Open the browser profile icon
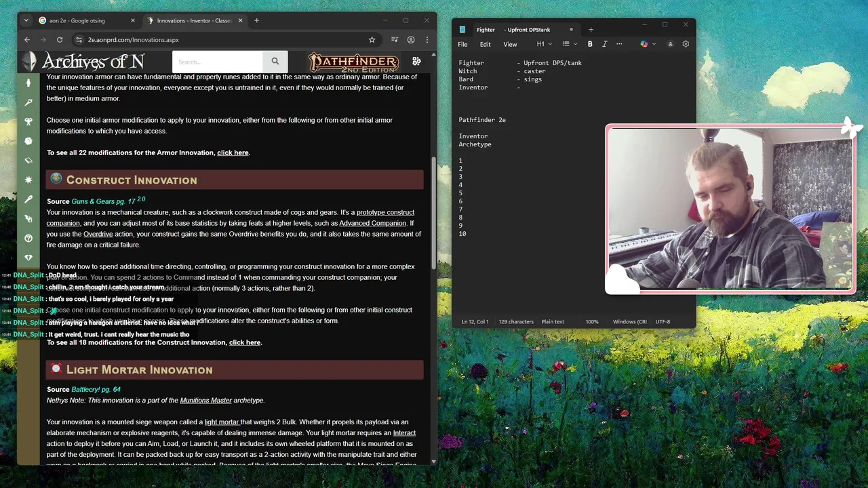The image size is (868, 488). point(411,40)
